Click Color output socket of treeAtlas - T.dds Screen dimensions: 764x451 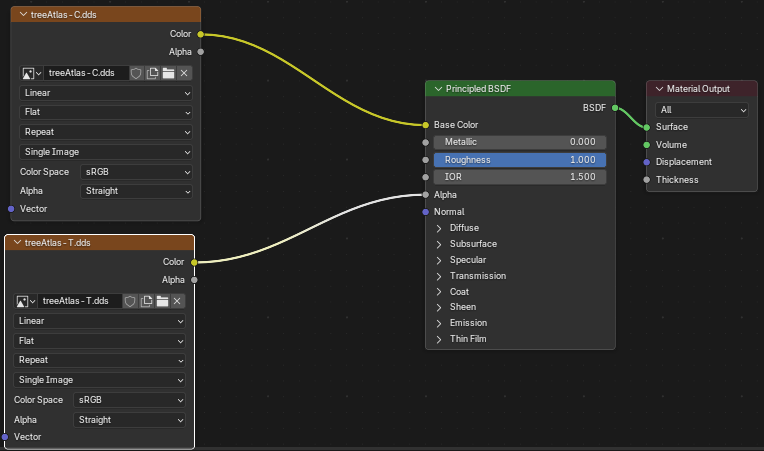coord(194,262)
